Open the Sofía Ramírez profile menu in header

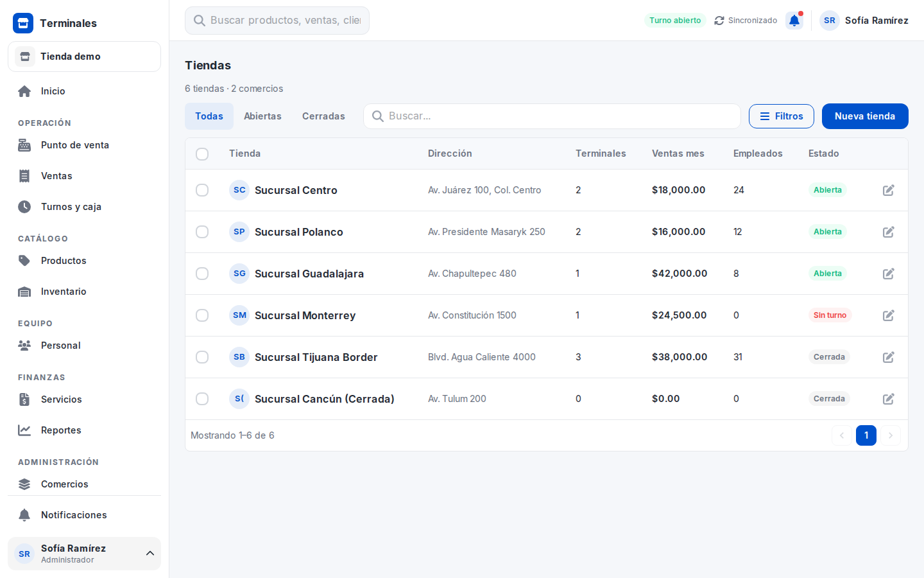864,21
